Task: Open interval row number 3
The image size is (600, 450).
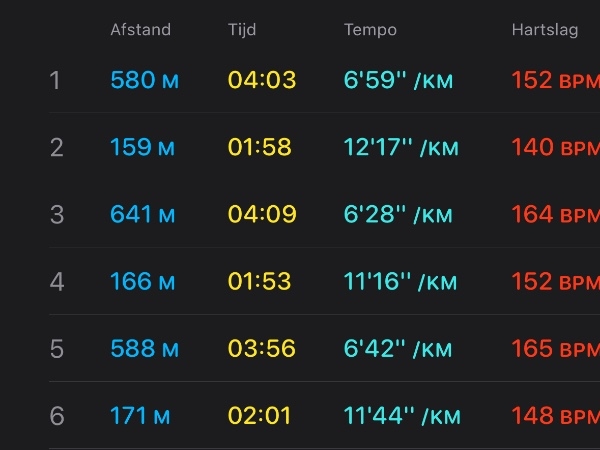Action: pos(324,214)
